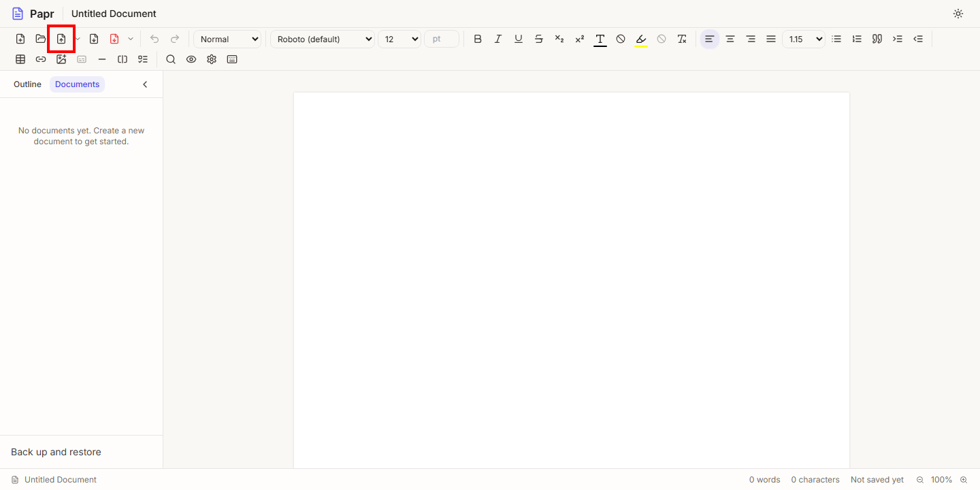This screenshot has height=490, width=980.
Task: Click Back up and restore
Action: [x=56, y=452]
